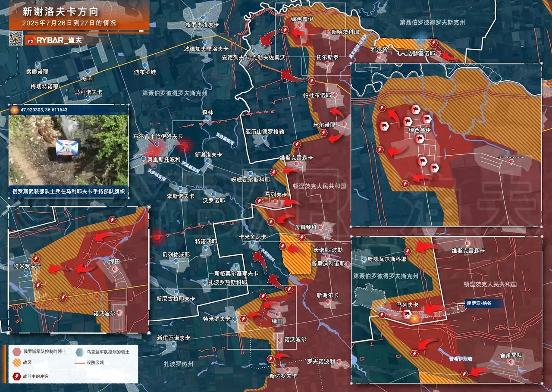The image size is (552, 392).
Task: Click the place name 梅切特诺耶
Action: click(45, 86)
